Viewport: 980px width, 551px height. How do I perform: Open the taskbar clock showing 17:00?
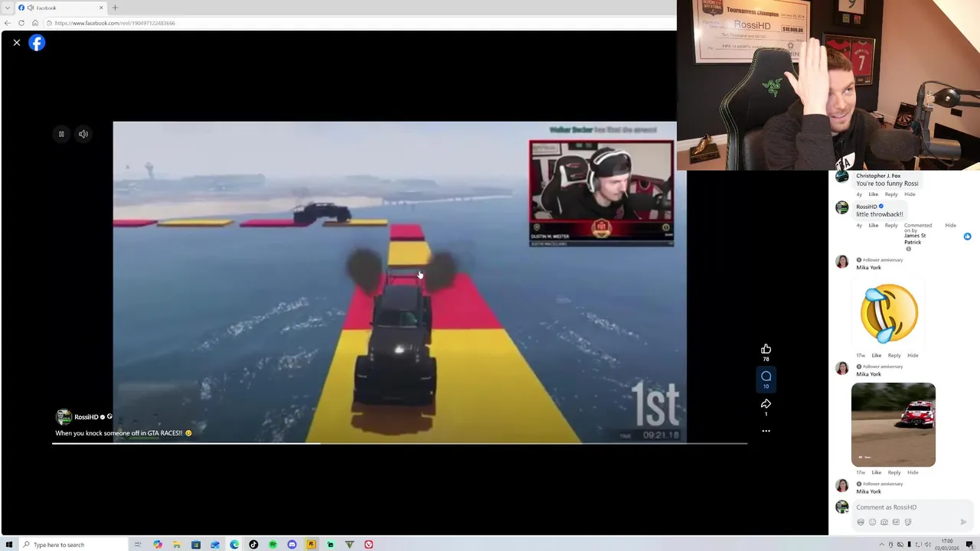click(x=947, y=545)
